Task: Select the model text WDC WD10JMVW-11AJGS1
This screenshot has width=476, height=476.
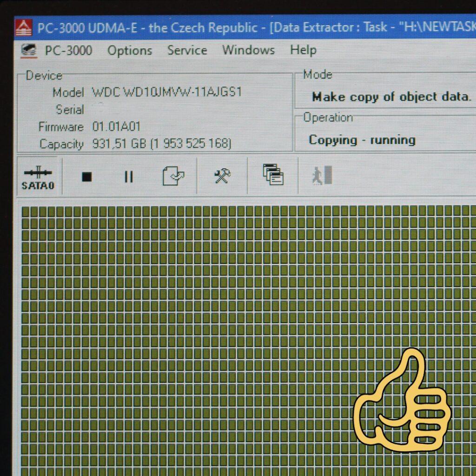Action: pos(167,92)
